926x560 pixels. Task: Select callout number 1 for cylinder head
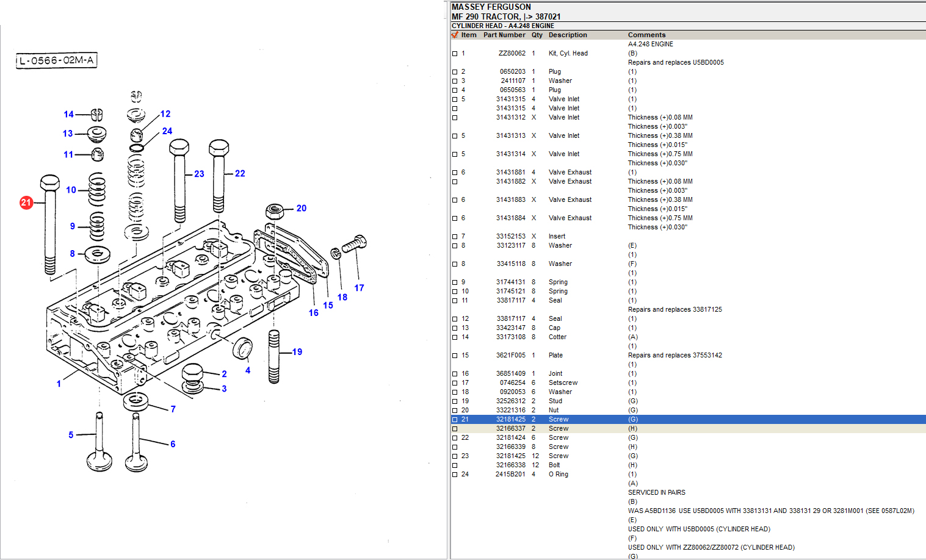click(x=59, y=384)
